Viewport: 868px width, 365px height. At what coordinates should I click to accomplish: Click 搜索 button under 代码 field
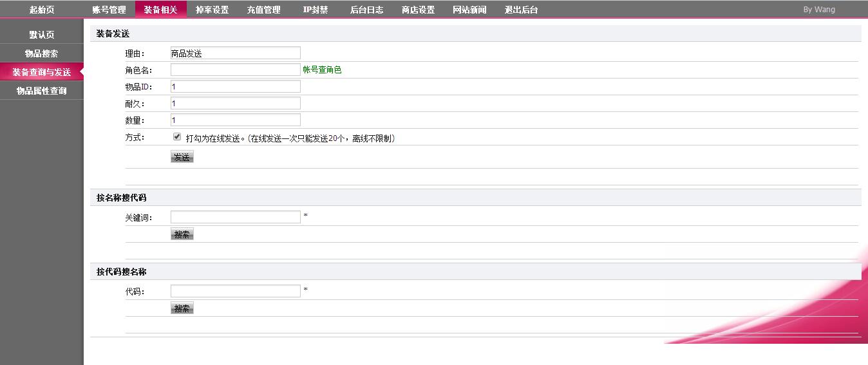coord(182,308)
